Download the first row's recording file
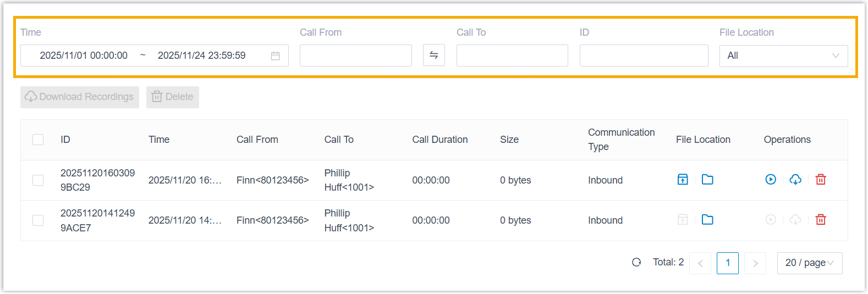868x294 pixels. pyautogui.click(x=795, y=180)
